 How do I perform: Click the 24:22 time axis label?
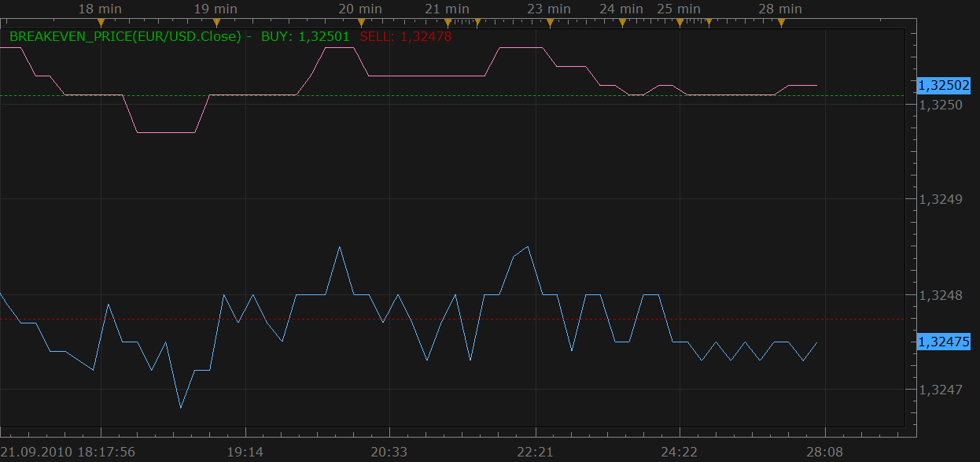tap(679, 453)
